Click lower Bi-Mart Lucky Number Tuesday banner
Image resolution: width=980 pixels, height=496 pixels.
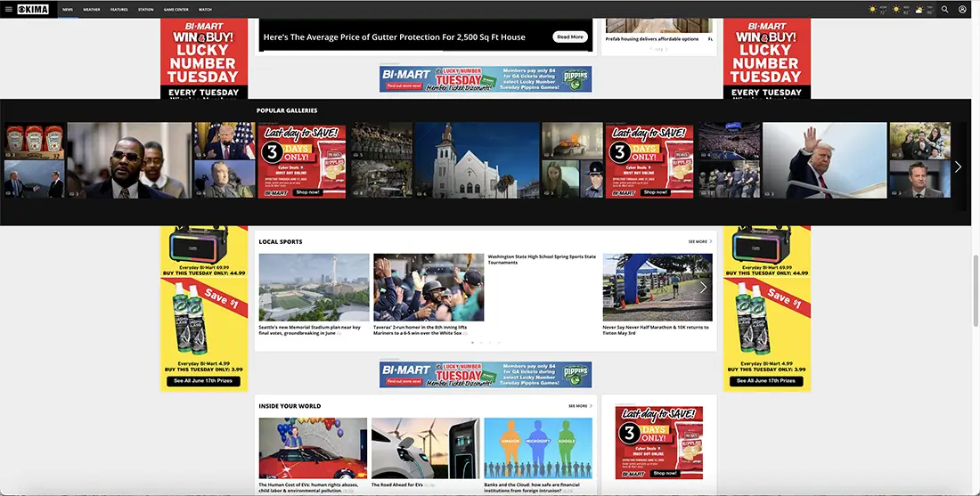point(486,375)
